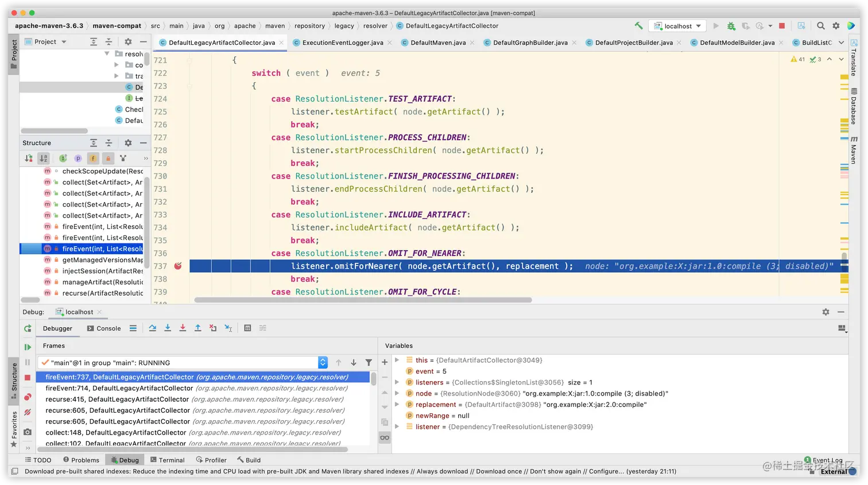Open Search Everywhere magnifier icon
Image resolution: width=868 pixels, height=485 pixels.
pyautogui.click(x=821, y=26)
